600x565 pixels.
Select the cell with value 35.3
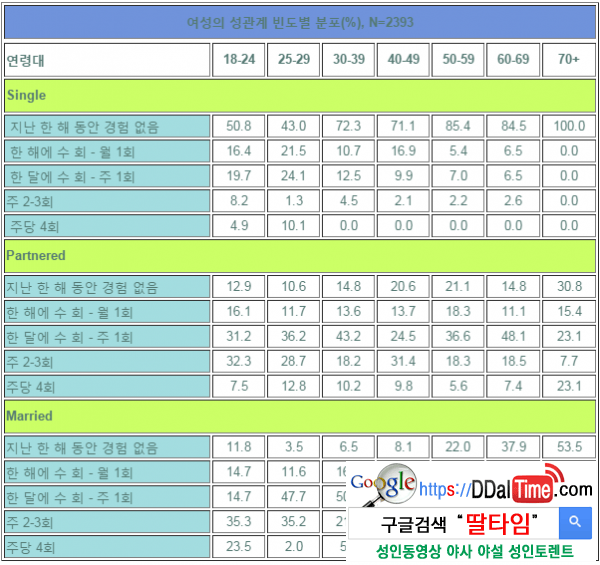pyautogui.click(x=239, y=521)
